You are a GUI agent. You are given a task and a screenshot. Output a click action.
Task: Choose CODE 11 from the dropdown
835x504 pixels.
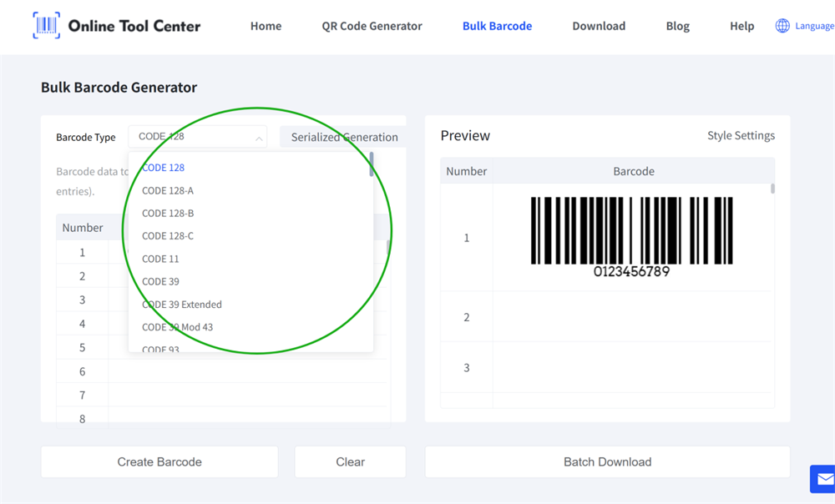tap(159, 259)
